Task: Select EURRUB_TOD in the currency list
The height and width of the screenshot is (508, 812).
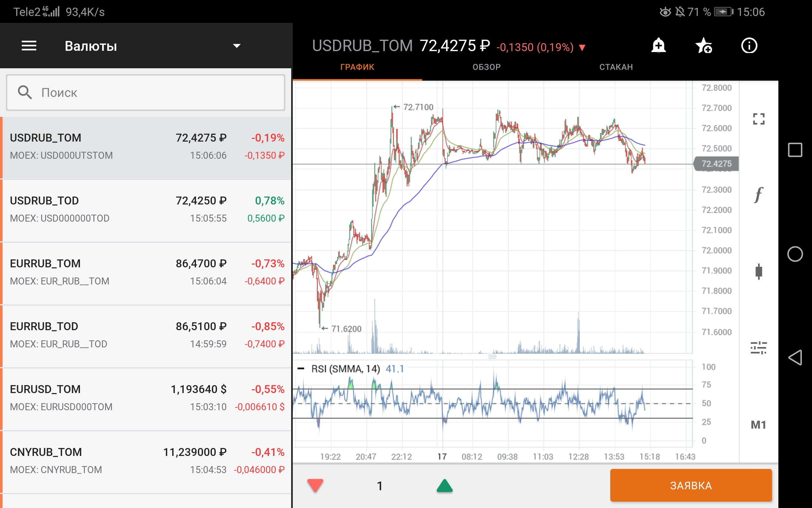Action: pyautogui.click(x=146, y=336)
